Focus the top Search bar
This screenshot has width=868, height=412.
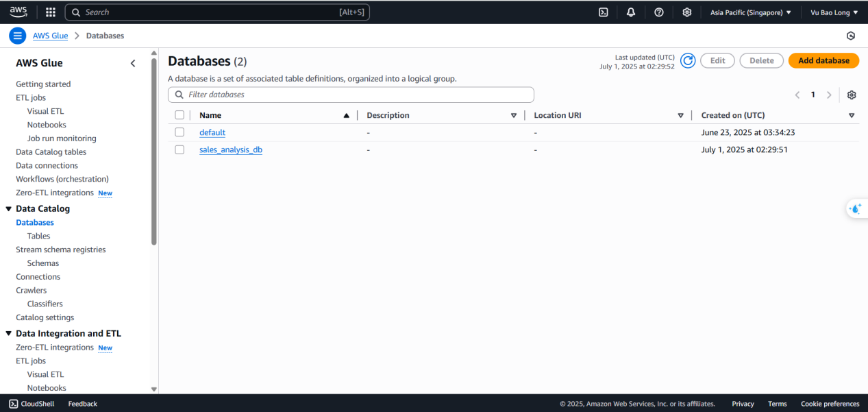point(217,12)
